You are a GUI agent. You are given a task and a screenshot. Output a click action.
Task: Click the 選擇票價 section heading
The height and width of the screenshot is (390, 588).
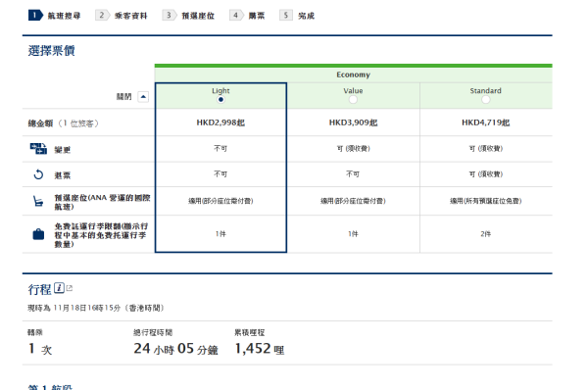[x=51, y=50]
